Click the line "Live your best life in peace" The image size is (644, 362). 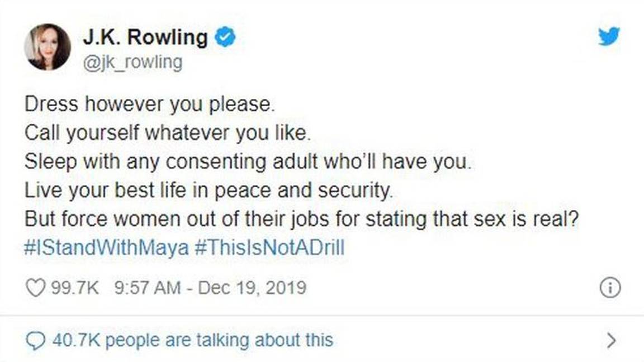coord(209,191)
